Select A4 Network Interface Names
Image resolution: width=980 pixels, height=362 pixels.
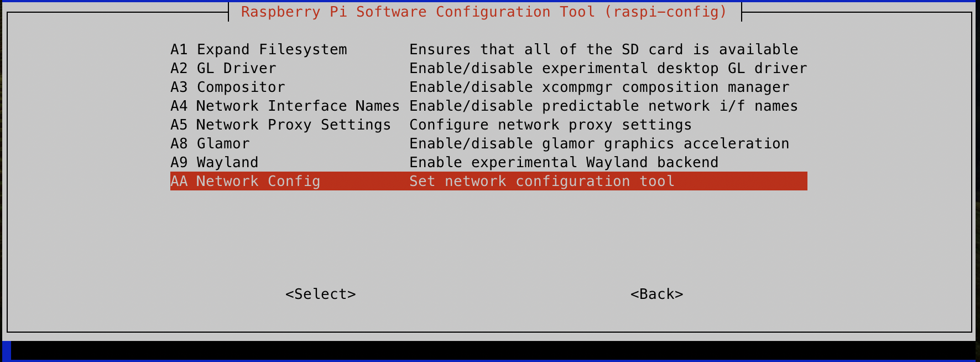click(285, 106)
